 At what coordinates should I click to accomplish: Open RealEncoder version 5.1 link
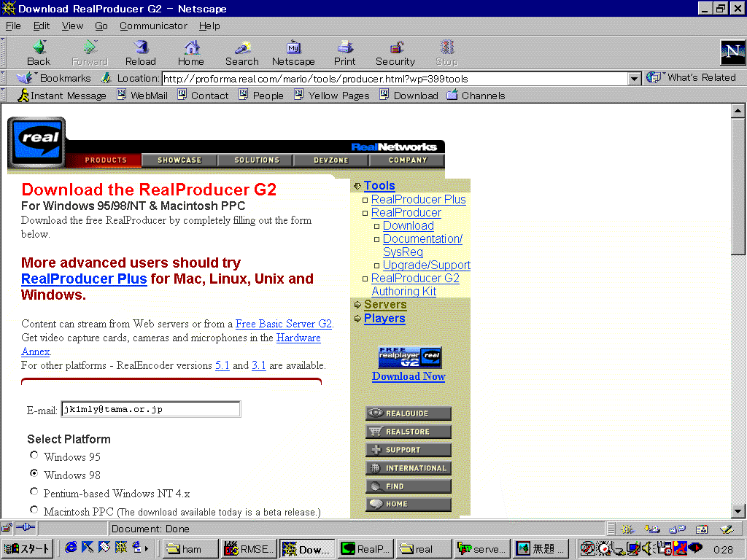[222, 366]
